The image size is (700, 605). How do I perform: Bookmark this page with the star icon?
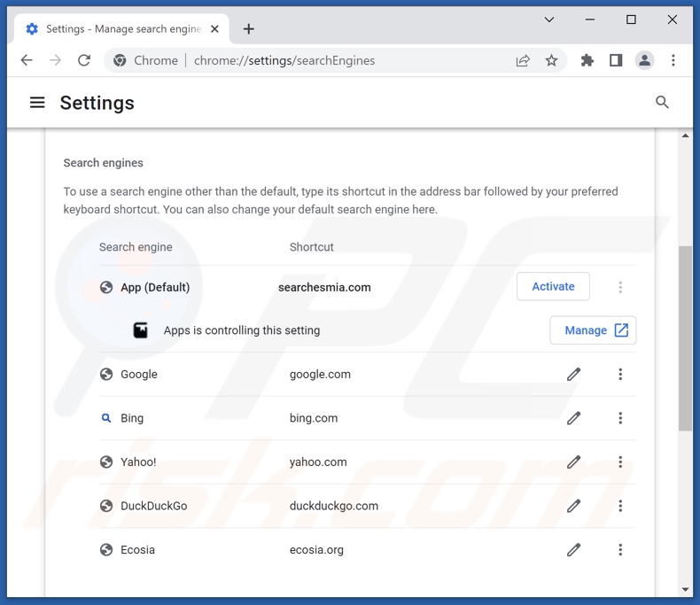tap(551, 60)
